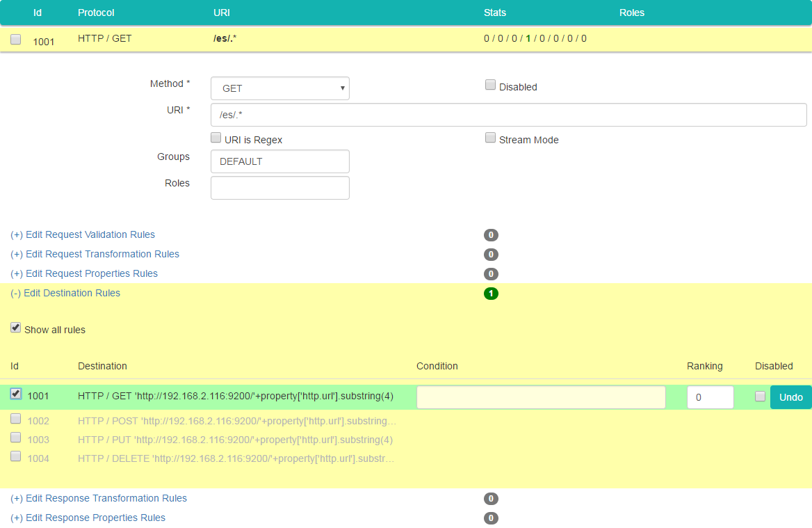Check the destination rule 1004 DELETE checkbox
Viewport: 812px width, 528px height.
point(16,456)
